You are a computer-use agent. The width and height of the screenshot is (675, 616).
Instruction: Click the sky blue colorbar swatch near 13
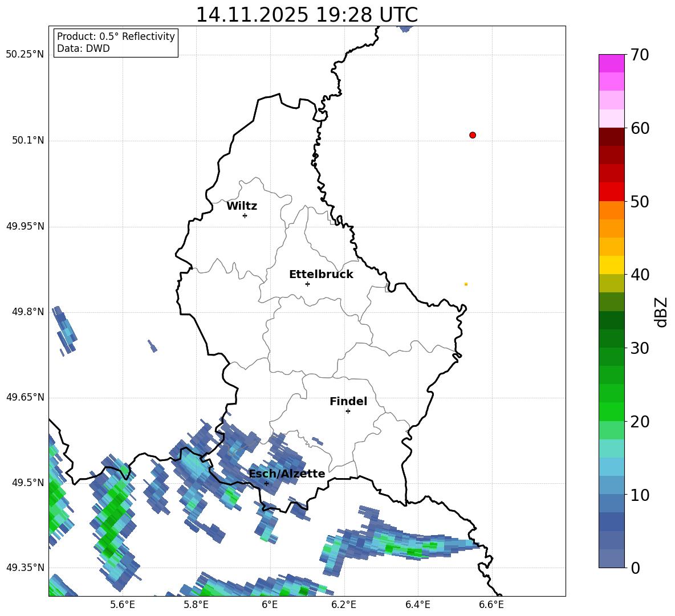pos(611,467)
